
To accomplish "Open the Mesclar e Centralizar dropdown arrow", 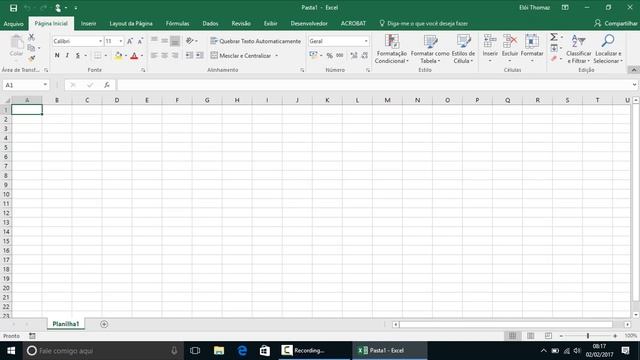I will pyautogui.click(x=277, y=56).
